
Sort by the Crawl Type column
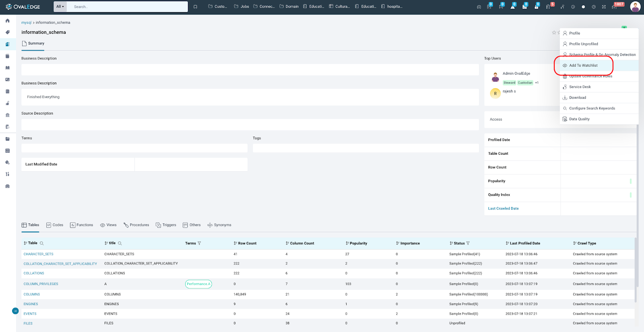tap(584, 243)
